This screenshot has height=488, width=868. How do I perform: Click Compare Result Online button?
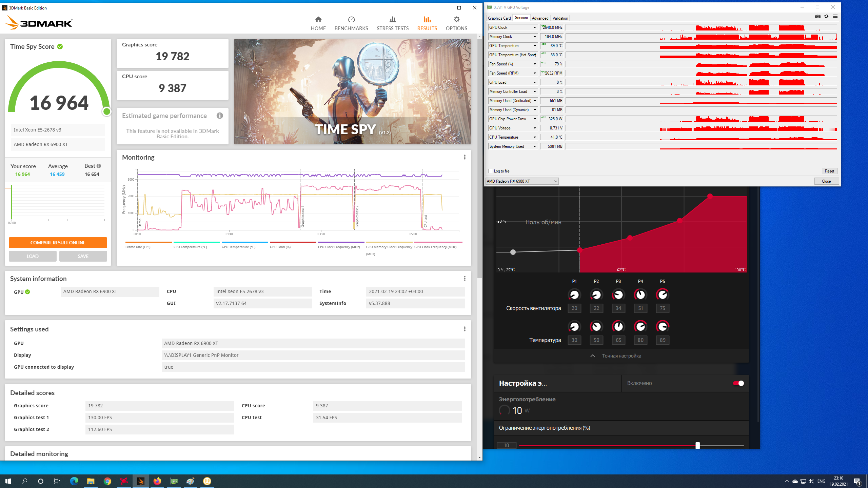(x=58, y=243)
